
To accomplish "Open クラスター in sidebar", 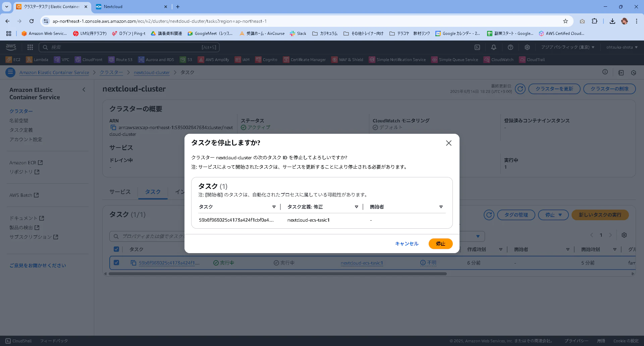I will point(21,111).
